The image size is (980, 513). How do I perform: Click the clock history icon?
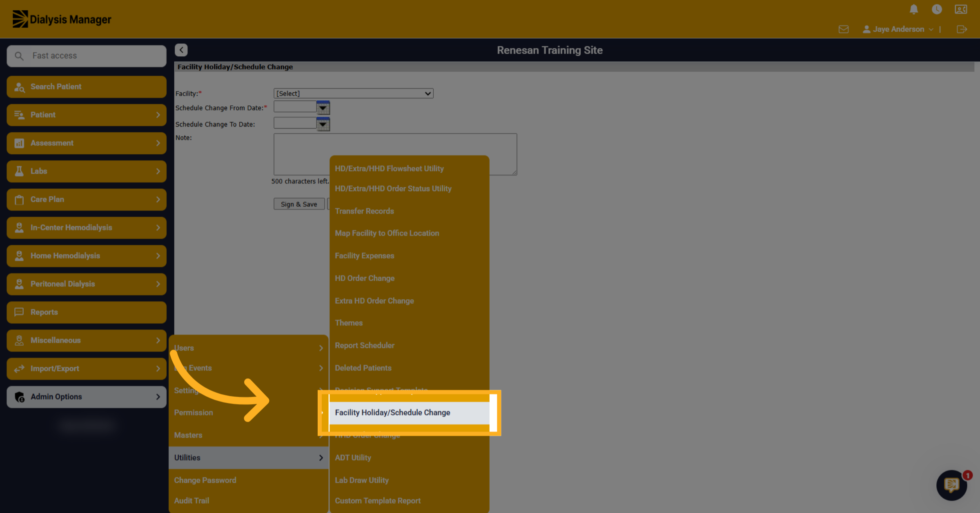[x=937, y=9]
